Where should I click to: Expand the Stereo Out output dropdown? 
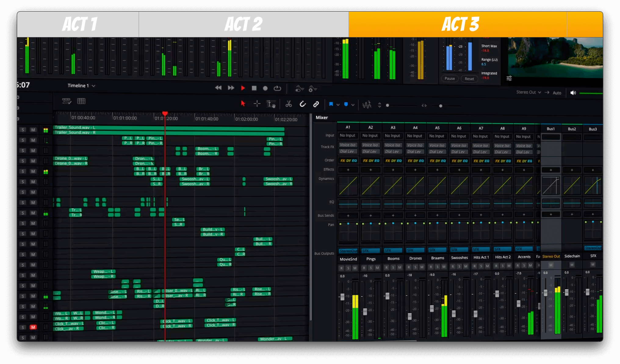coord(528,92)
